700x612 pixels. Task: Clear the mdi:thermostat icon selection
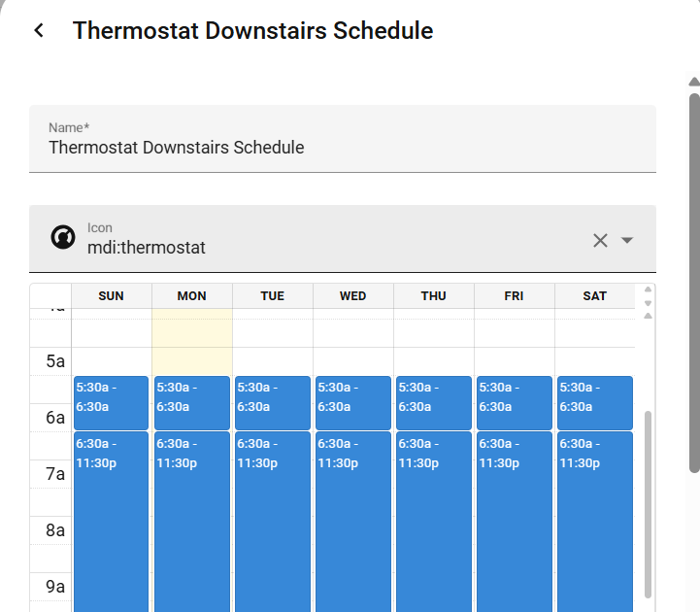(600, 240)
